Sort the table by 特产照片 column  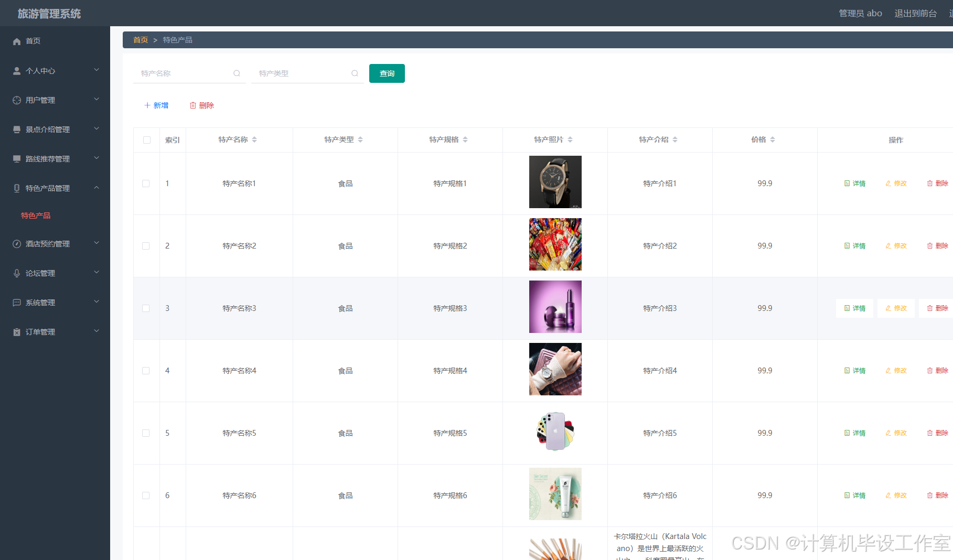pyautogui.click(x=570, y=139)
